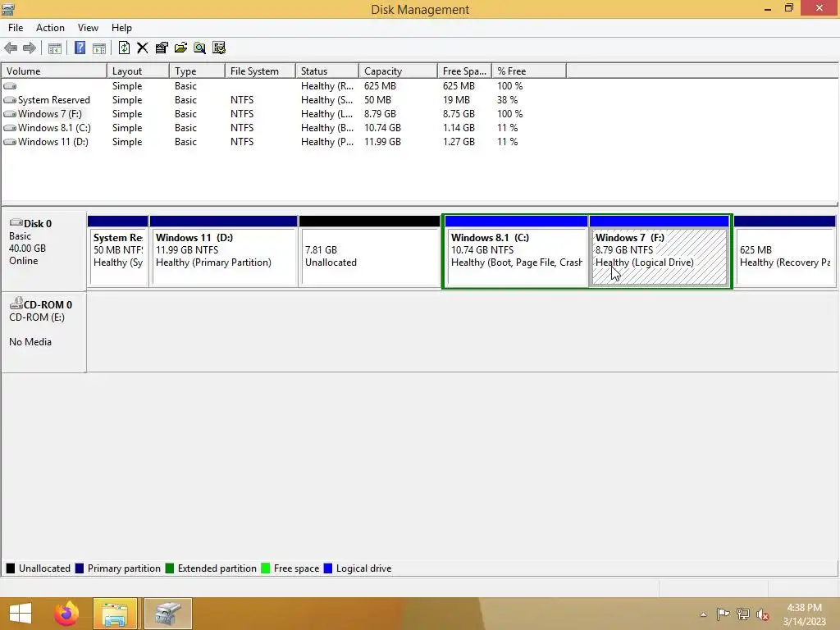Select the 625 MB Recovery partition block
Image resolution: width=840 pixels, height=630 pixels.
[785, 251]
